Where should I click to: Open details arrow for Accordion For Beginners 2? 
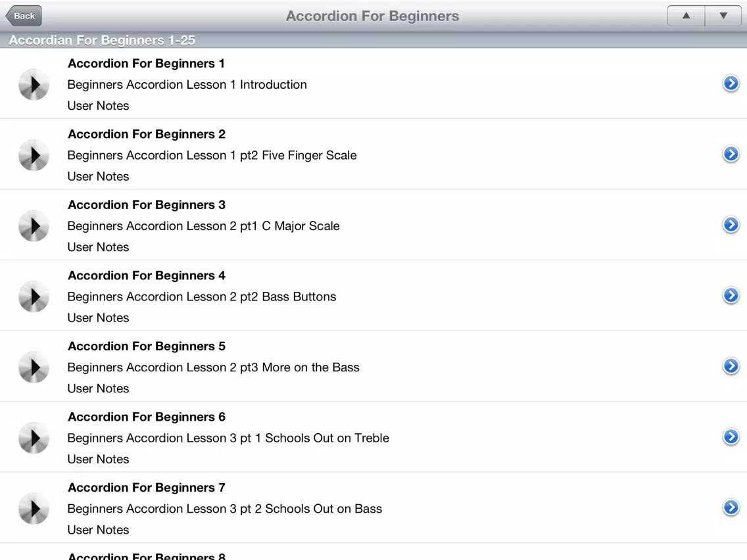coord(731,154)
